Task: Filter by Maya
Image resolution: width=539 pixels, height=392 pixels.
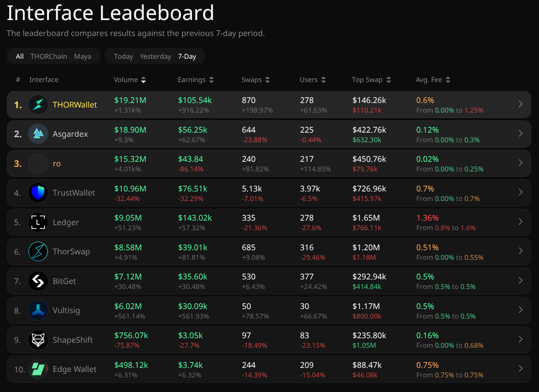Action: pyautogui.click(x=82, y=56)
